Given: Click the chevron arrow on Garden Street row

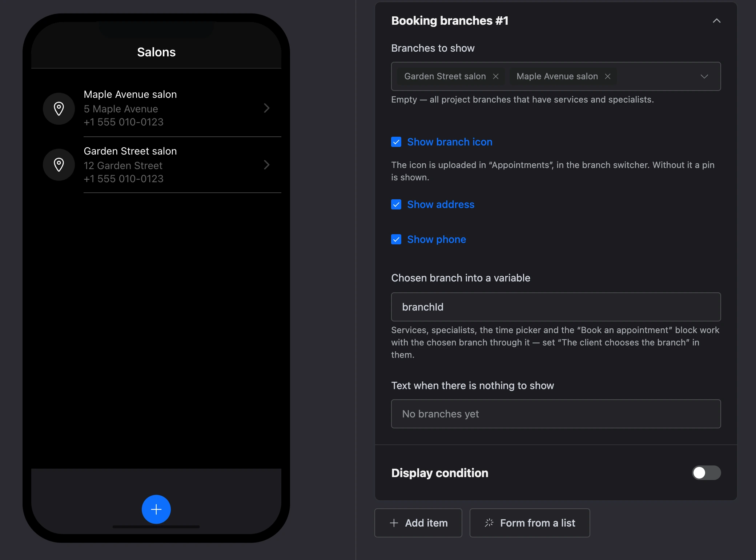Looking at the screenshot, I should coord(267,165).
